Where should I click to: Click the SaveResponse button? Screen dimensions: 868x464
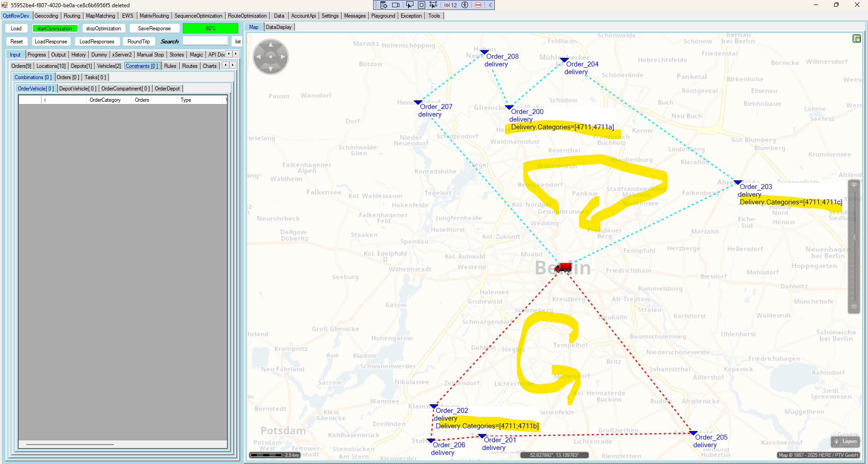pyautogui.click(x=154, y=28)
